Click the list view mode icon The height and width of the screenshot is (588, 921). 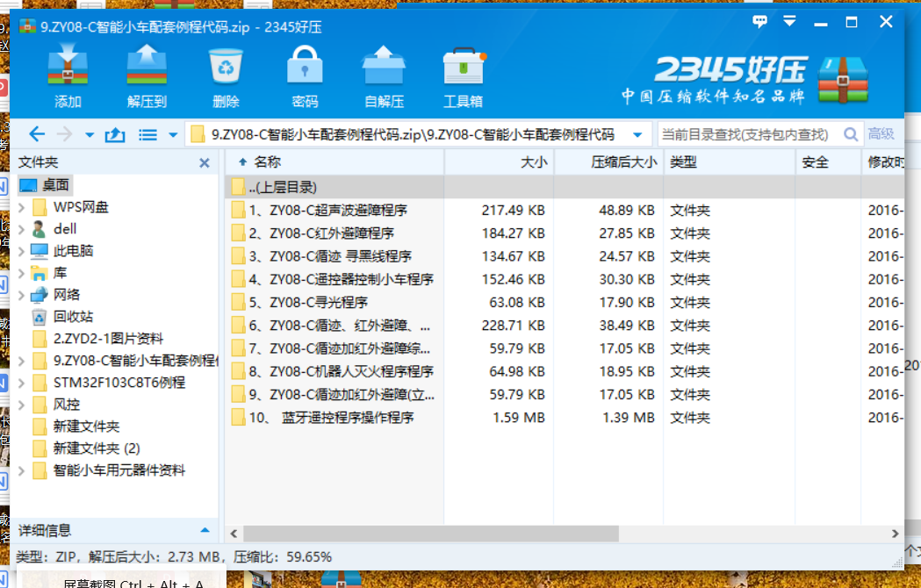click(x=148, y=135)
